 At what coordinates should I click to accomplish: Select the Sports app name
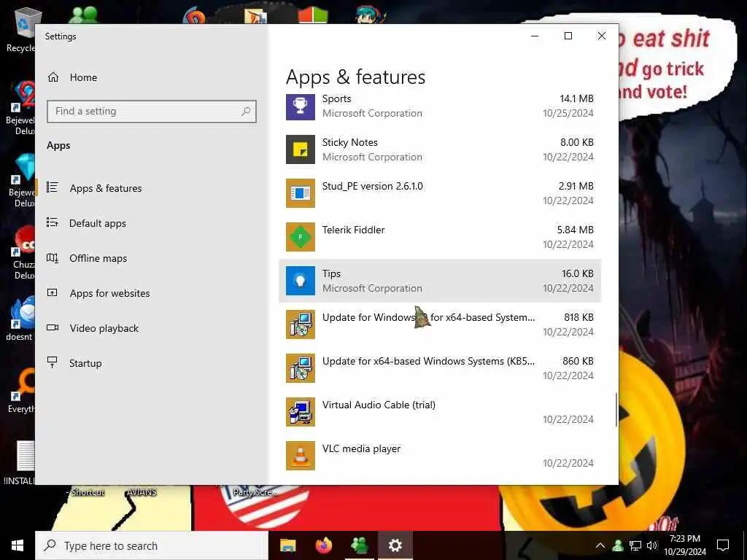tap(336, 98)
